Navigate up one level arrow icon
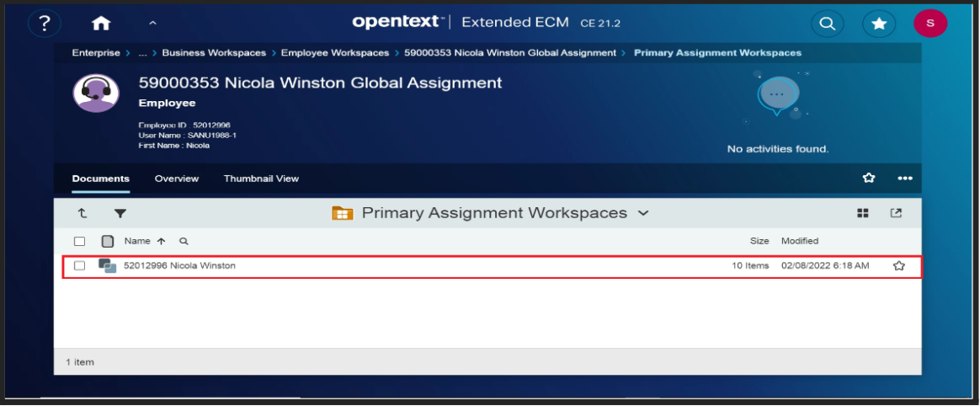Image resolution: width=980 pixels, height=406 pixels. [83, 214]
